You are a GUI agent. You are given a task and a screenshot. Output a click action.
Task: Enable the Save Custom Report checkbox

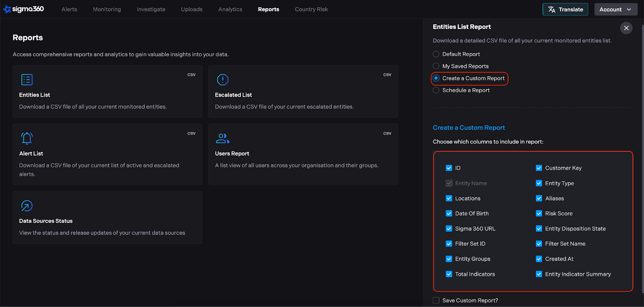pos(436,301)
